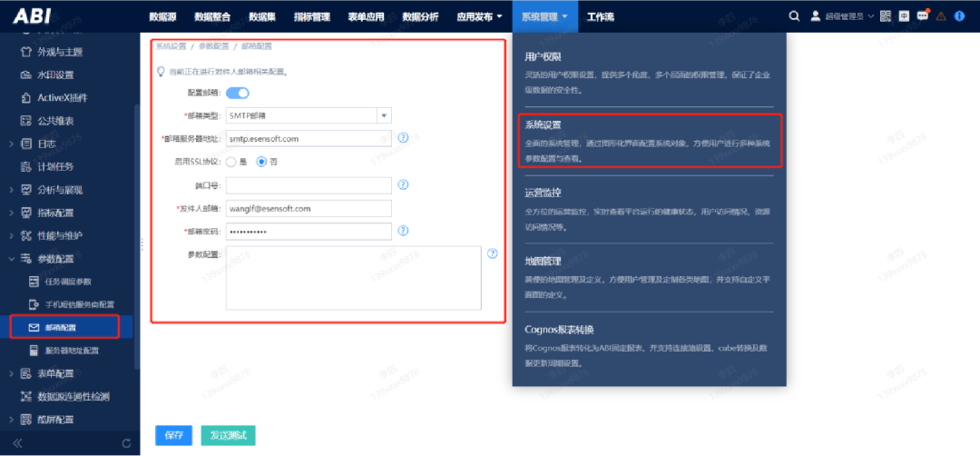Click help icon beside 邮箱服务器地址 field
This screenshot has width=980, height=456.
click(403, 138)
